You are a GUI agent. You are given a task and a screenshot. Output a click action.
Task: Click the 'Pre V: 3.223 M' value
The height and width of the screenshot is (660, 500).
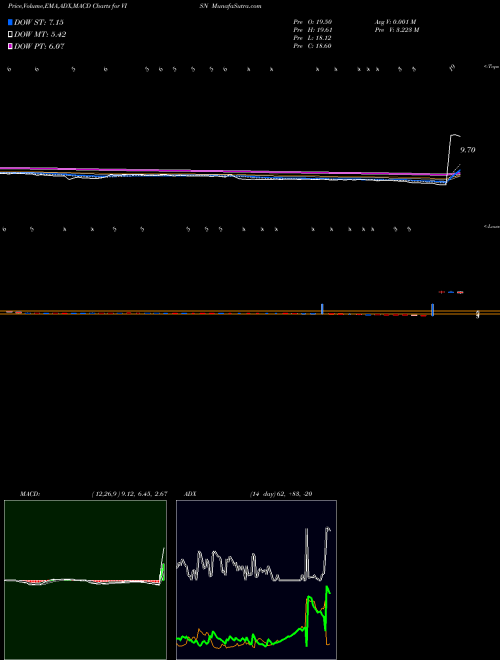pyautogui.click(x=396, y=30)
